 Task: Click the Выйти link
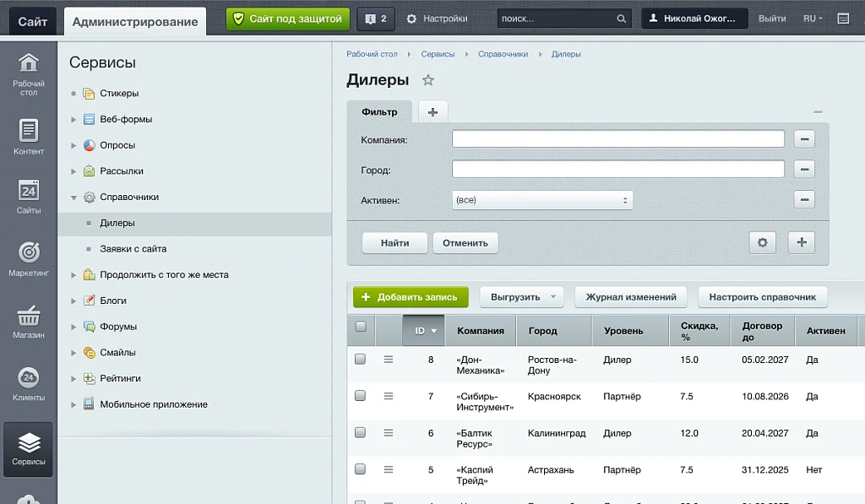coord(772,19)
